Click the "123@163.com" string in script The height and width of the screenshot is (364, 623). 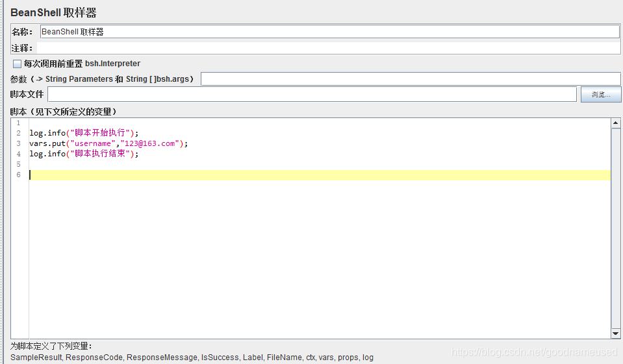(150, 143)
